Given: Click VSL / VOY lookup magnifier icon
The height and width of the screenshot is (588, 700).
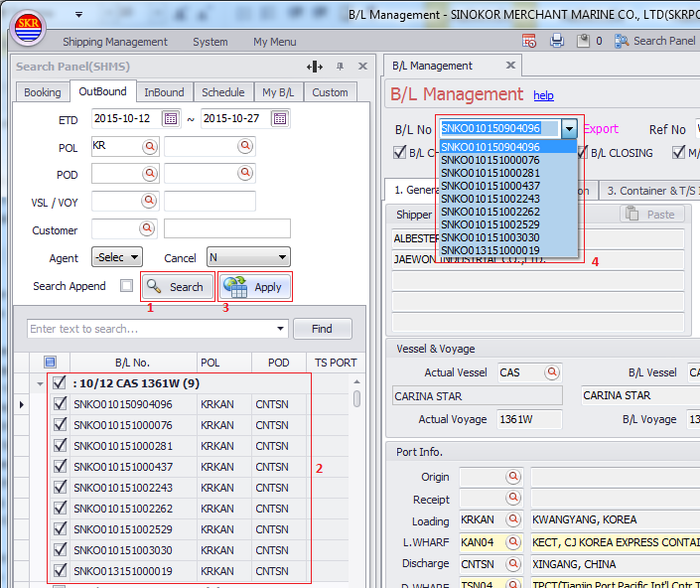Looking at the screenshot, I should [x=149, y=201].
